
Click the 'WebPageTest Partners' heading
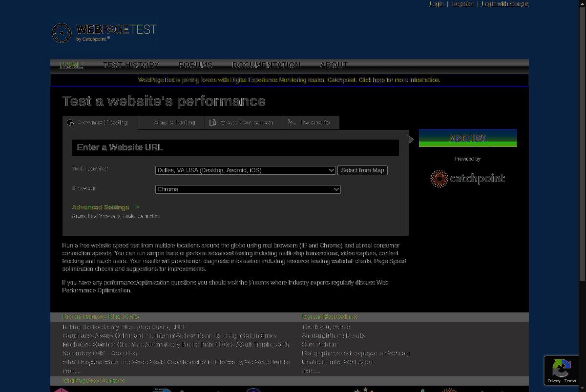point(93,381)
